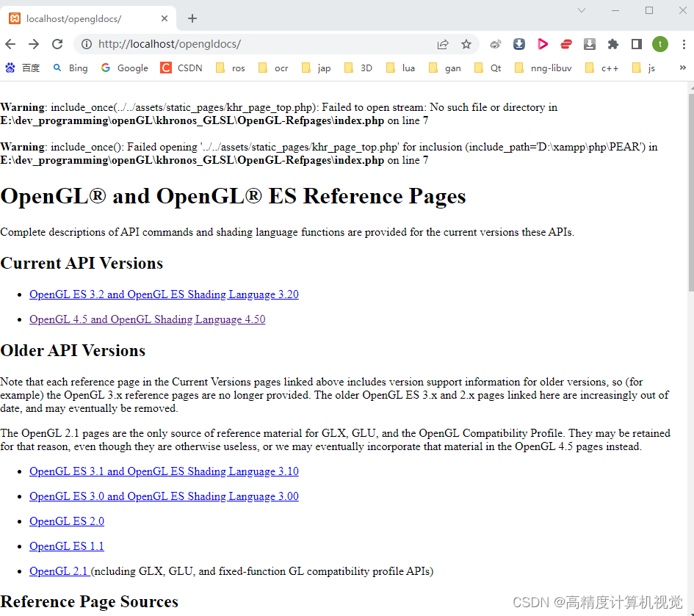Open the 3D bookmark folder
The height and width of the screenshot is (616, 694).
[x=358, y=68]
